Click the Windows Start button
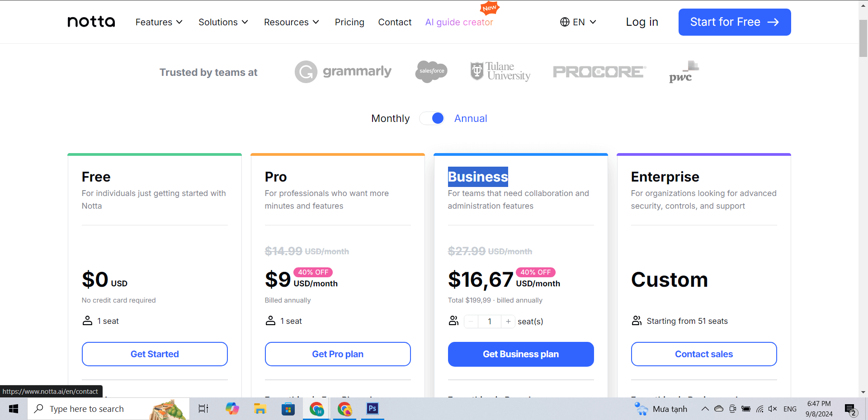The image size is (868, 420). pyautogui.click(x=14, y=409)
